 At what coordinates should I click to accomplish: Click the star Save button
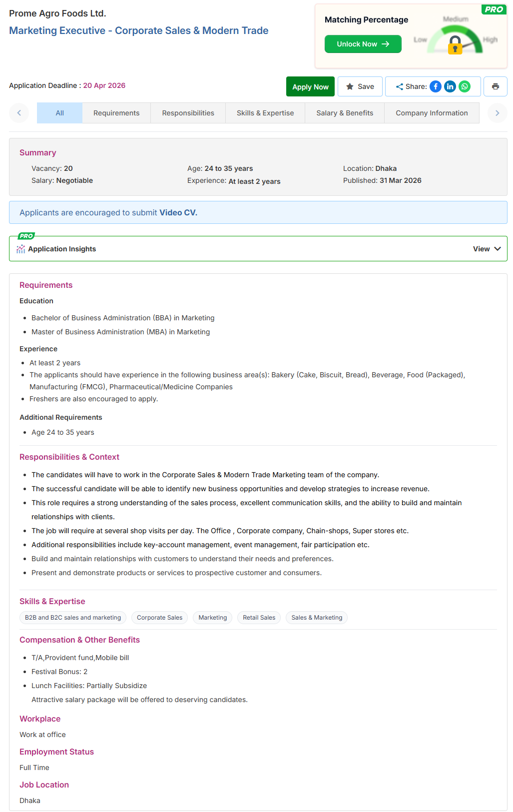pos(360,86)
